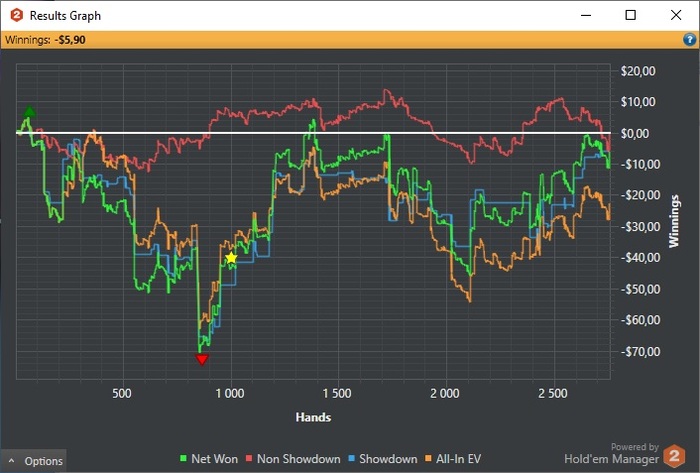Click the red Non Showdown color swatch
Screen dimensions: 700x473
click(x=249, y=458)
